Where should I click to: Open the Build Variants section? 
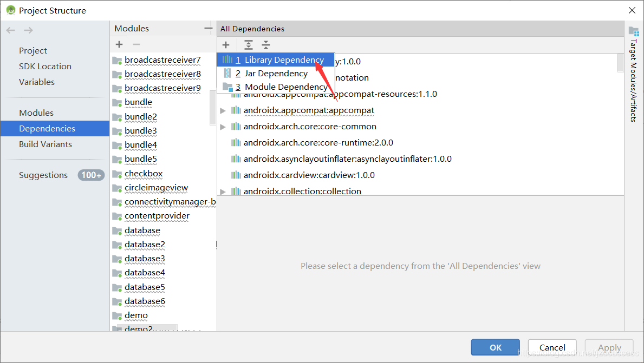[45, 144]
